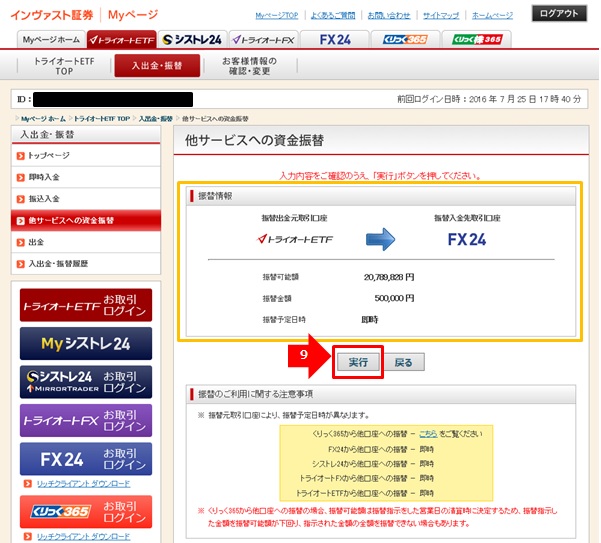This screenshot has width=601, height=543.
Task: Click arrow icon beside 即時入金
Action: pyautogui.click(x=20, y=177)
